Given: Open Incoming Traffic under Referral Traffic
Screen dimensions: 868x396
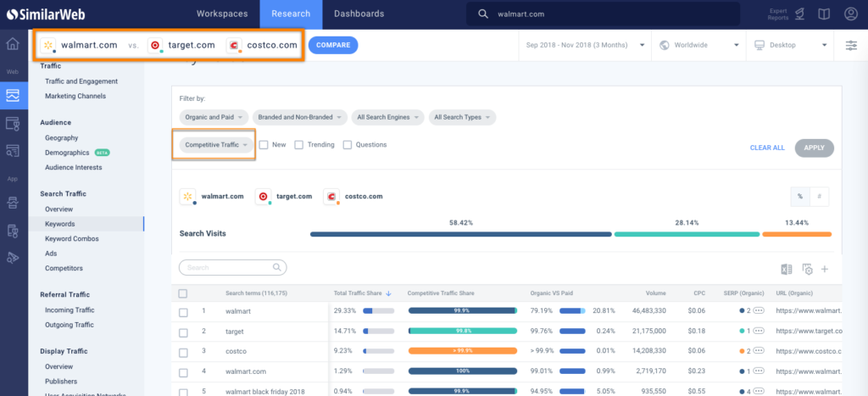Looking at the screenshot, I should click(x=70, y=310).
